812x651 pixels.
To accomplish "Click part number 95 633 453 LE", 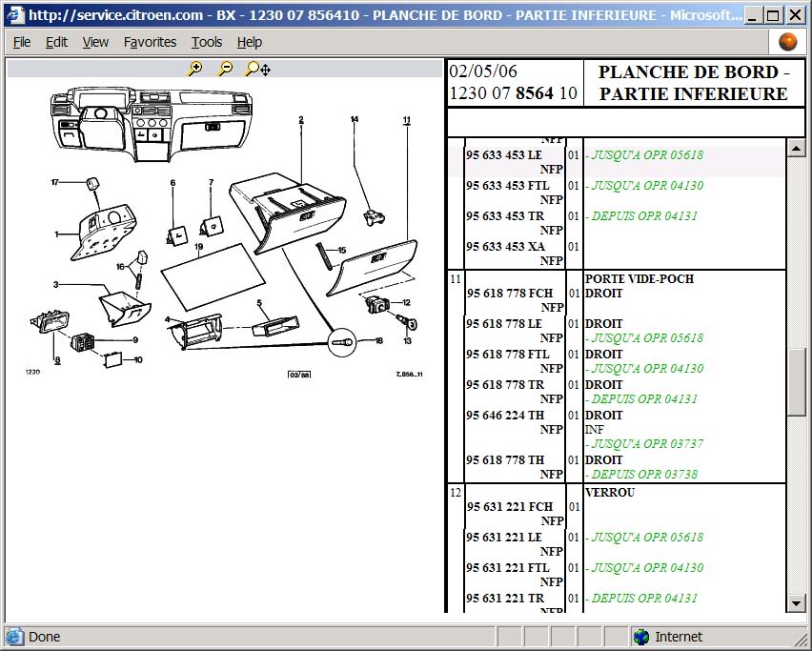I will point(504,154).
